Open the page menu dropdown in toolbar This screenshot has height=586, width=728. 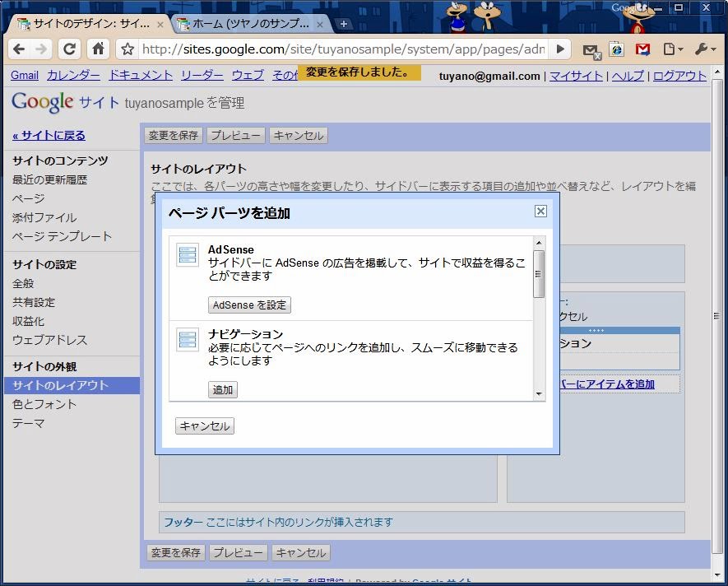click(x=673, y=49)
